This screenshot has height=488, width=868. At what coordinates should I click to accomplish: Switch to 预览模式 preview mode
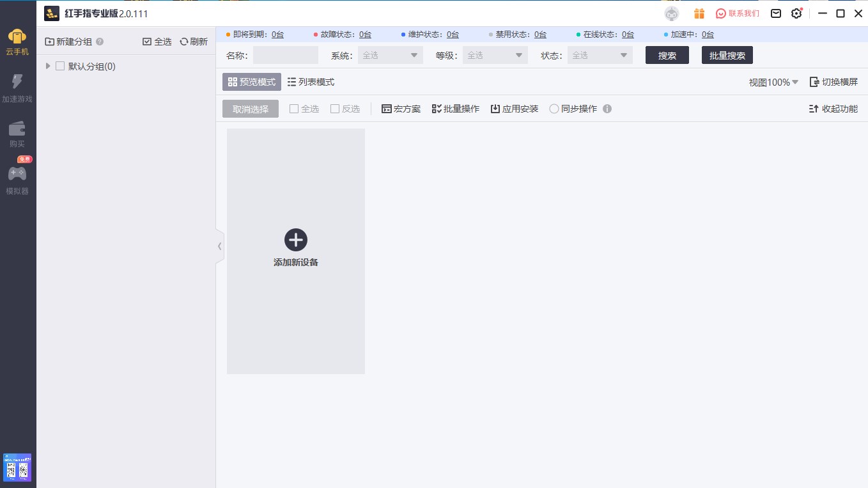[251, 81]
